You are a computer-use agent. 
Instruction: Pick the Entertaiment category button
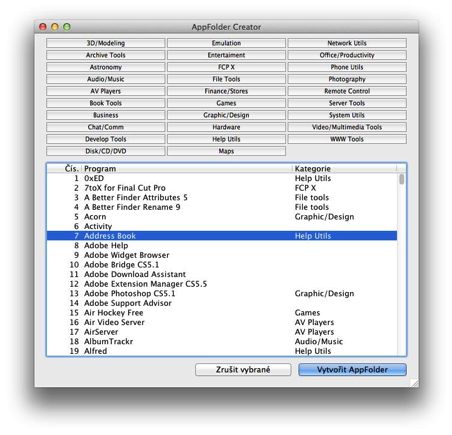point(226,55)
